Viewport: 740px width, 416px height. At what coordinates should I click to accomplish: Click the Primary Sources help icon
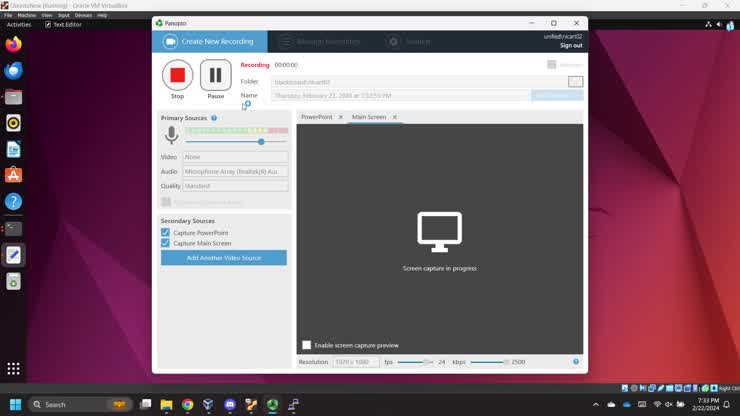[214, 118]
